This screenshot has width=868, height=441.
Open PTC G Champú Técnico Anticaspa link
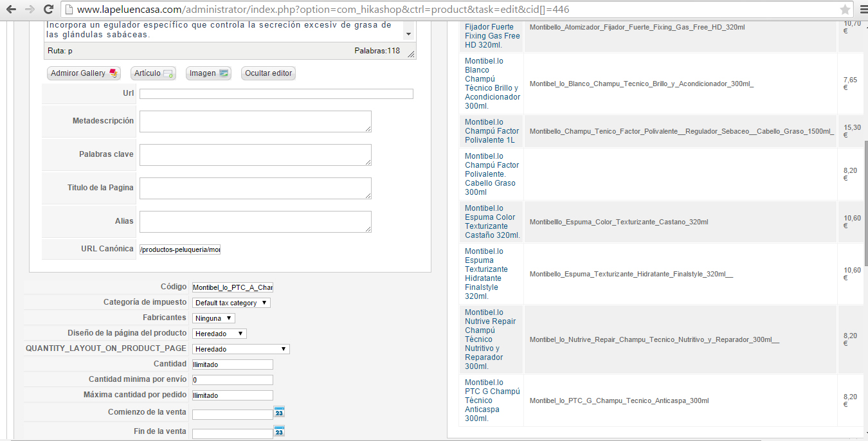[x=492, y=401]
